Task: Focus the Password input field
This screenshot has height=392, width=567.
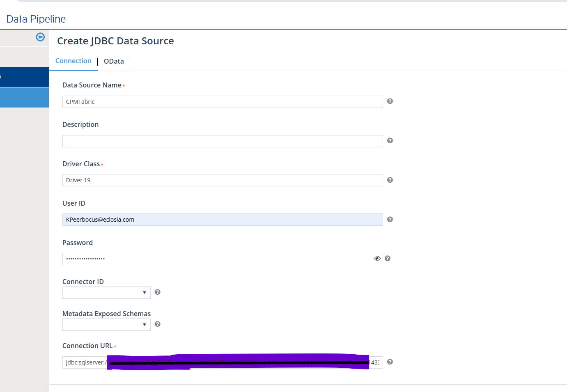Action: point(223,259)
